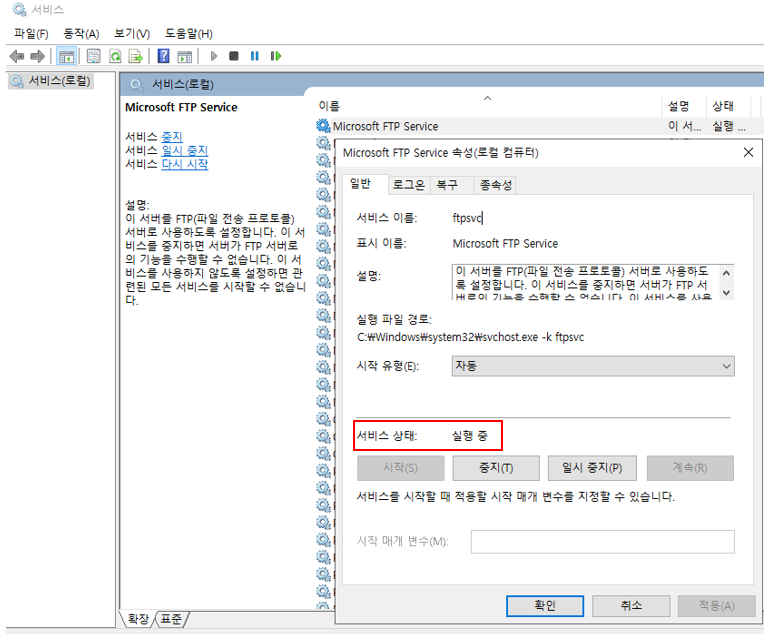Click the 일시 중지(P) button

click(x=592, y=468)
